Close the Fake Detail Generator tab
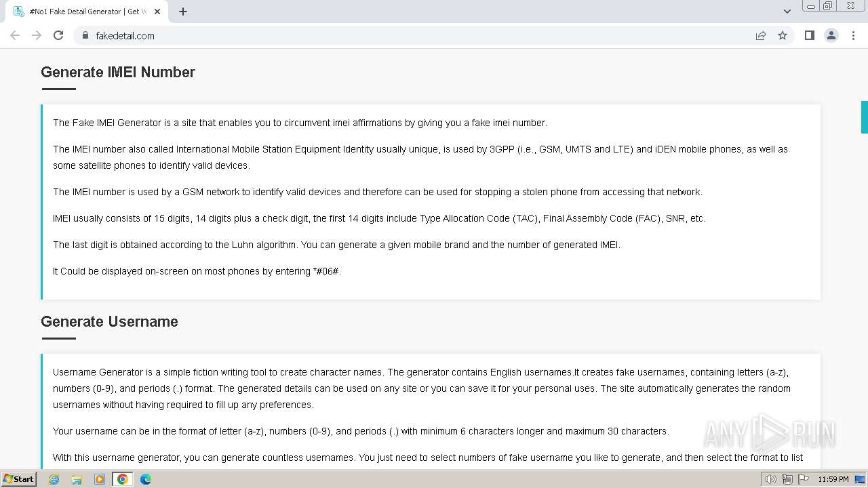Image resolution: width=868 pixels, height=488 pixels. [x=157, y=12]
